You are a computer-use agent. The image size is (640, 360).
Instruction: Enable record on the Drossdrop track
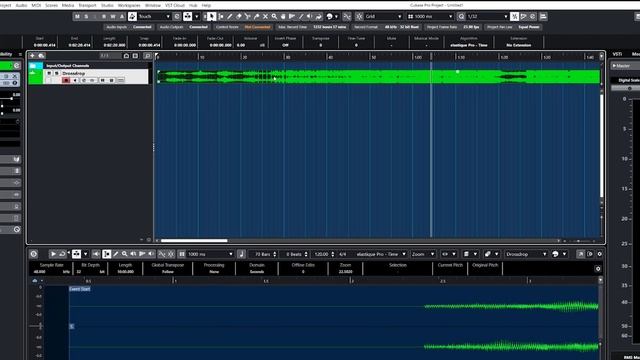66,80
